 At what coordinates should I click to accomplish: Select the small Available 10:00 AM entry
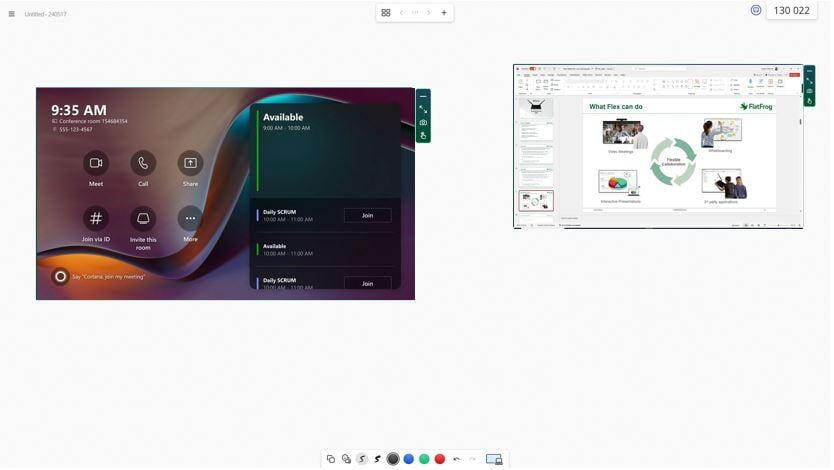tap(325, 250)
